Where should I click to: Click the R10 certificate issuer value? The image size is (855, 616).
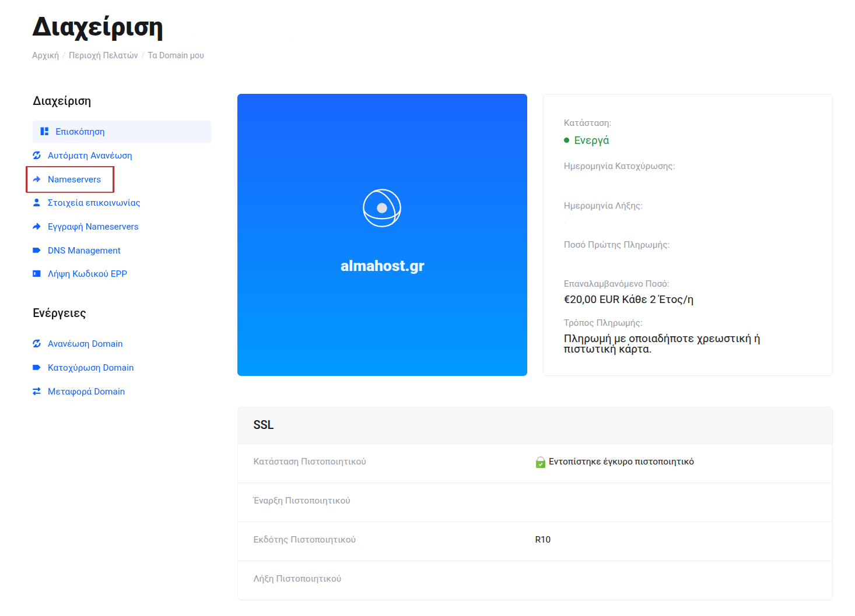543,540
